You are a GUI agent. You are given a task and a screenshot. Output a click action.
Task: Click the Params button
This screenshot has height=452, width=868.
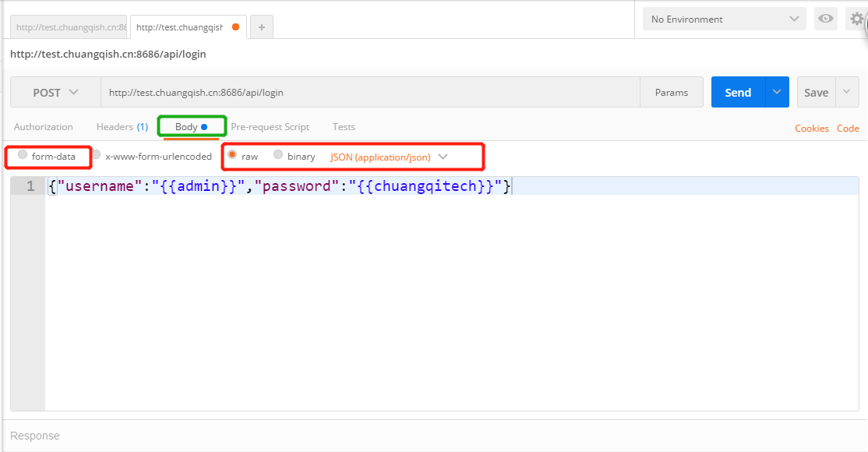tap(672, 93)
